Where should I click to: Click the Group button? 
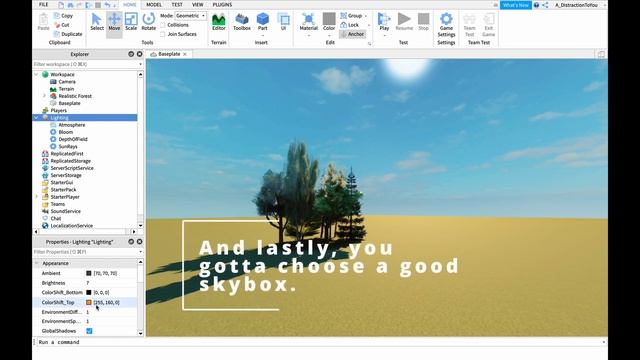click(353, 16)
